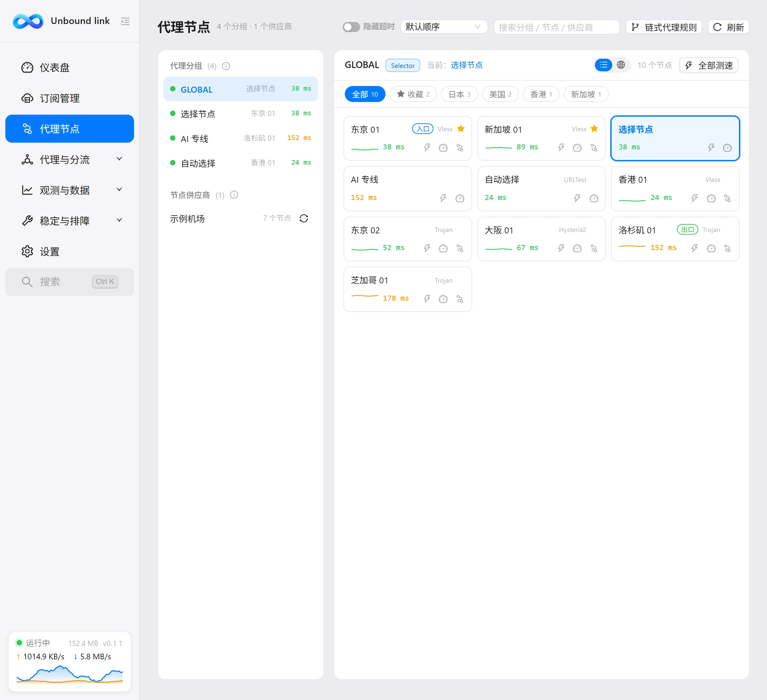Filter nodes by 新加坡 tab
The width and height of the screenshot is (767, 700).
point(586,94)
